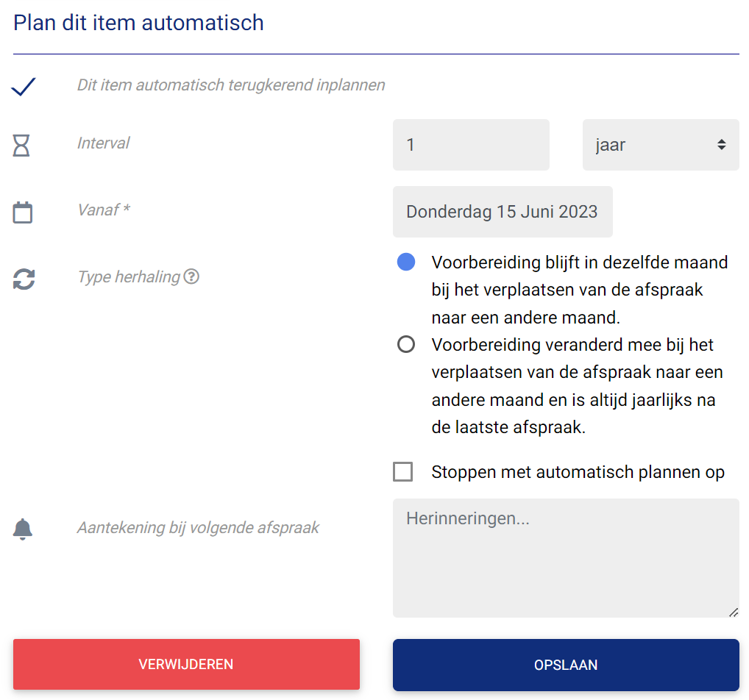Open the help question mark icon
749x700 pixels.
pos(191,276)
